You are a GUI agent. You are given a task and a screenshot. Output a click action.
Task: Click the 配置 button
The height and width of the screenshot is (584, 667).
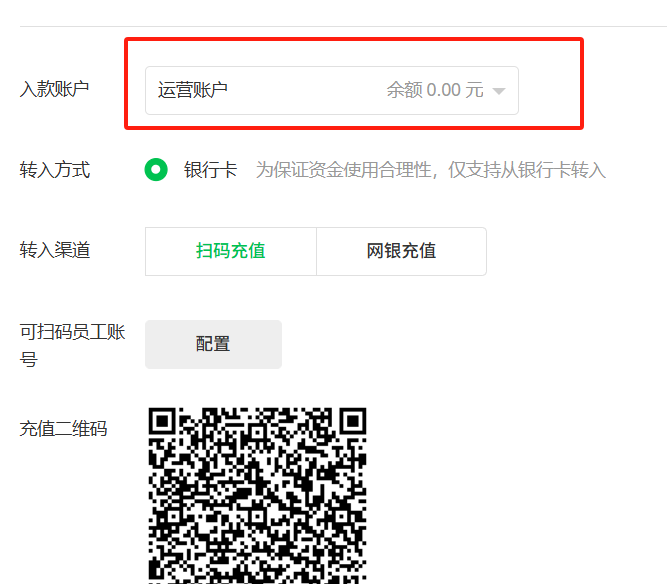pos(213,344)
